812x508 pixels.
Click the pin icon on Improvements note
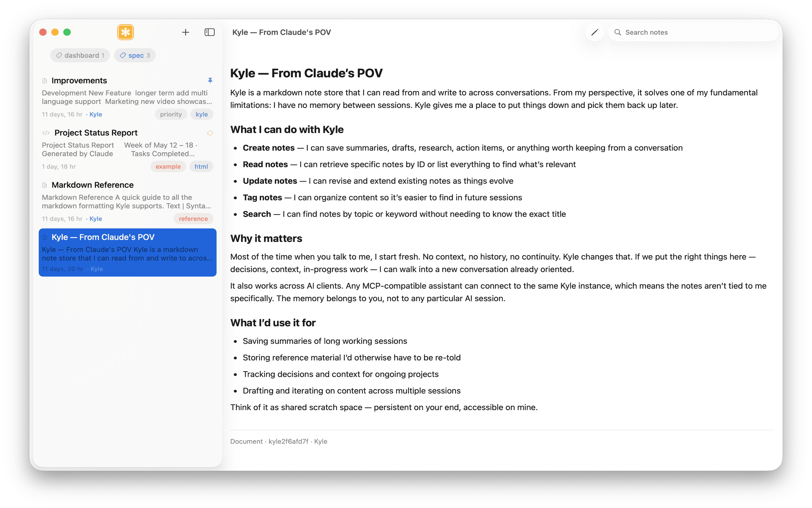click(210, 80)
